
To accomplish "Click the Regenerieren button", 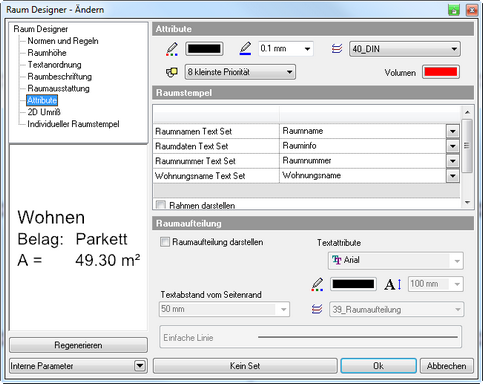I will (x=78, y=345).
